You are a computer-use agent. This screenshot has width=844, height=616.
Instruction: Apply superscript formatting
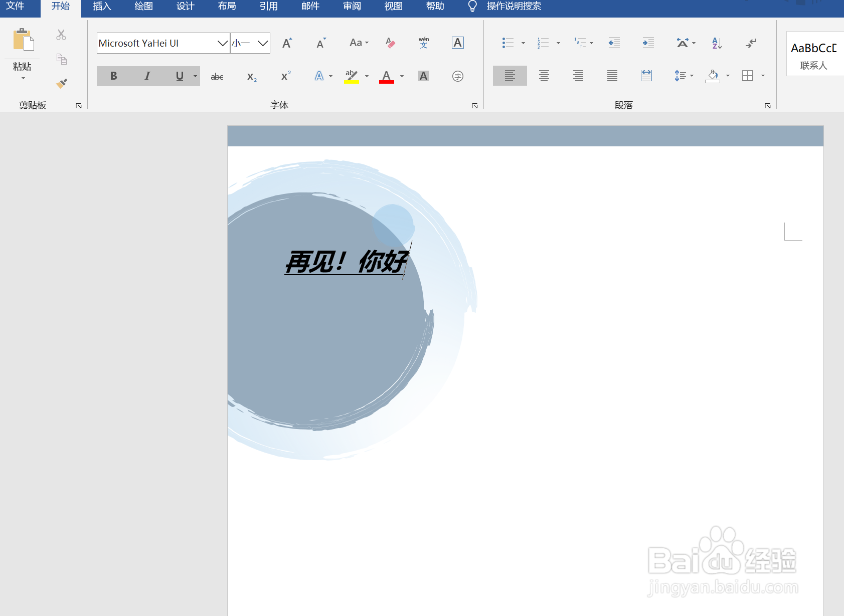coord(285,76)
